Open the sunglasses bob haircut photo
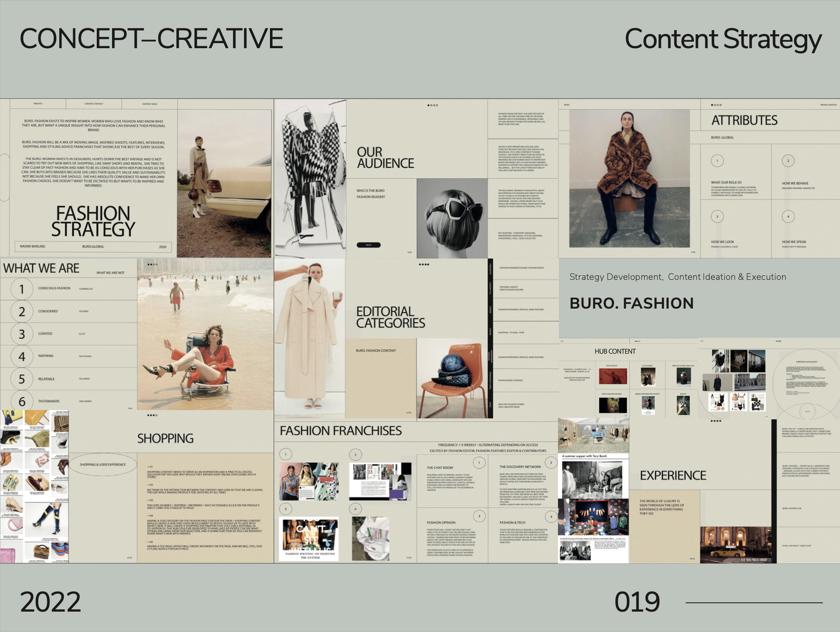This screenshot has width=840, height=632. (x=452, y=218)
